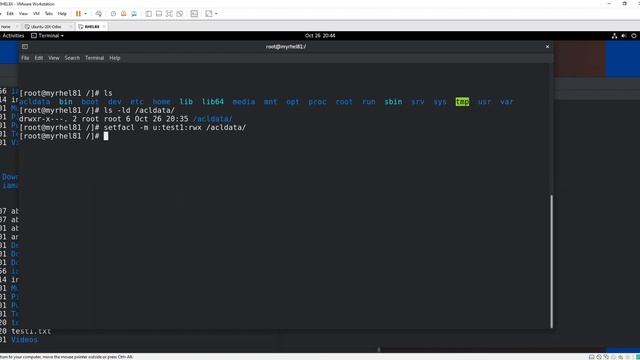The height and width of the screenshot is (360, 640).
Task: Open the terminal File menu
Action: [x=25, y=58]
